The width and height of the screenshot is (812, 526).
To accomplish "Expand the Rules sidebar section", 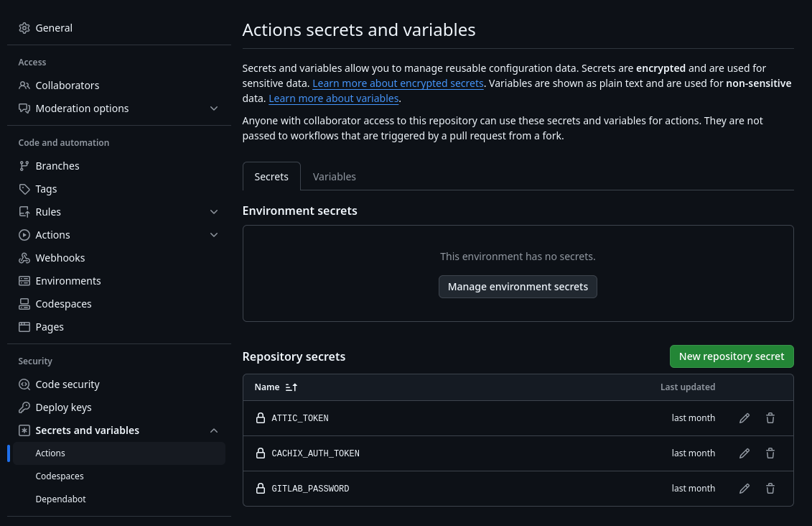I will pyautogui.click(x=214, y=211).
